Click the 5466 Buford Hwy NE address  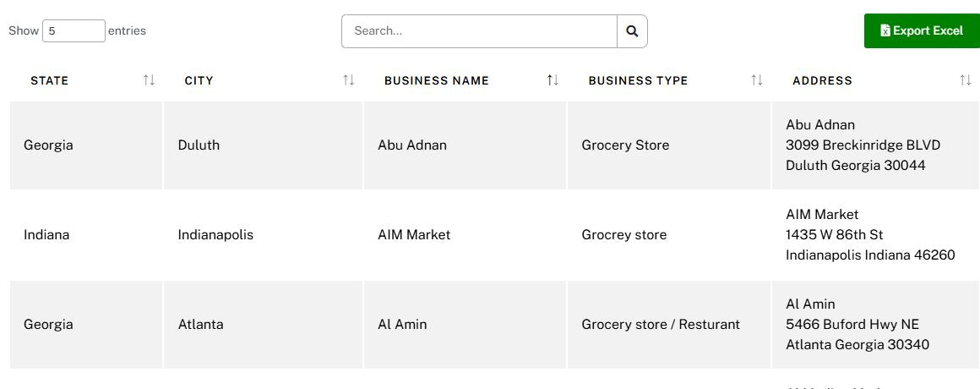pos(852,325)
